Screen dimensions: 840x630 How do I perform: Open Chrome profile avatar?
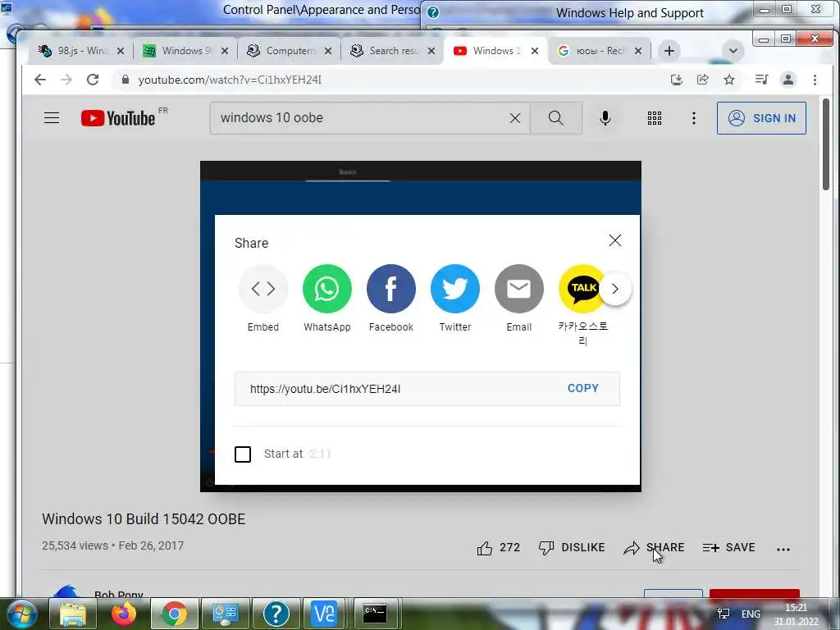coord(788,80)
